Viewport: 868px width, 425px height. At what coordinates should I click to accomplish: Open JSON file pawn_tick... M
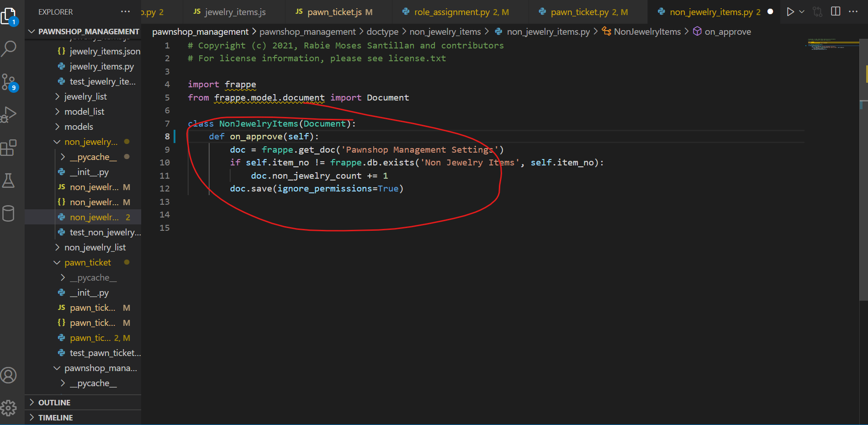pos(83,323)
